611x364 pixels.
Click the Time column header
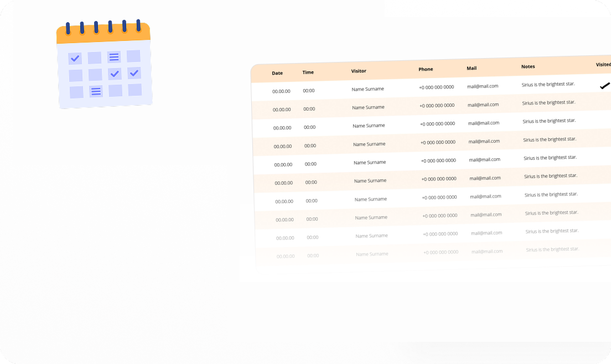(308, 72)
